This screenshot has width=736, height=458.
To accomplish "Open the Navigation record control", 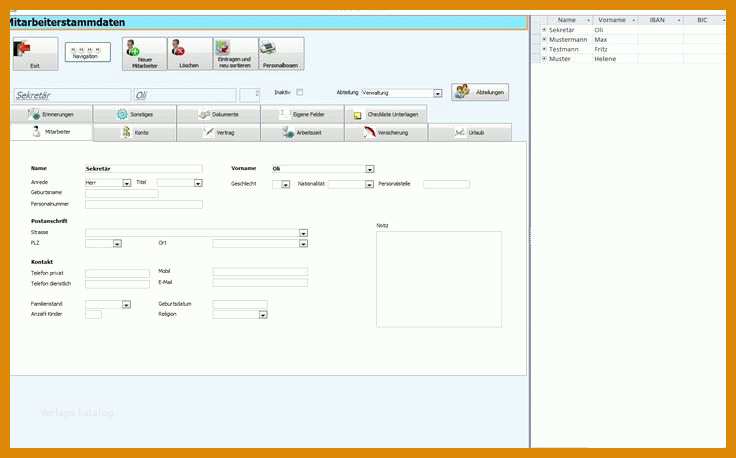I will (87, 52).
